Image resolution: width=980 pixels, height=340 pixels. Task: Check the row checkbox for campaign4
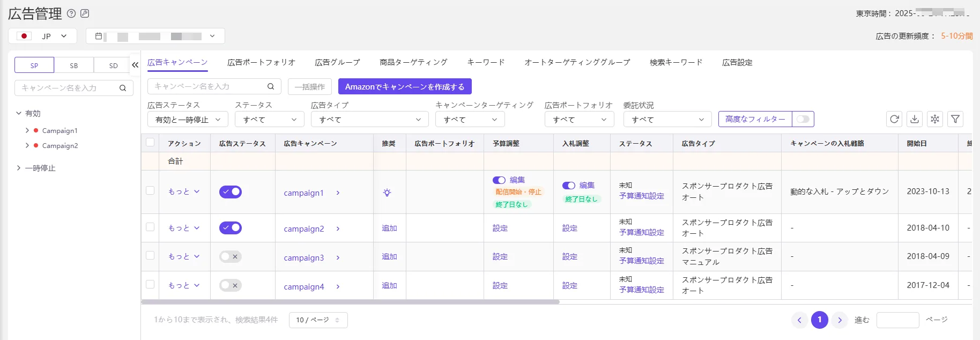coord(150,285)
